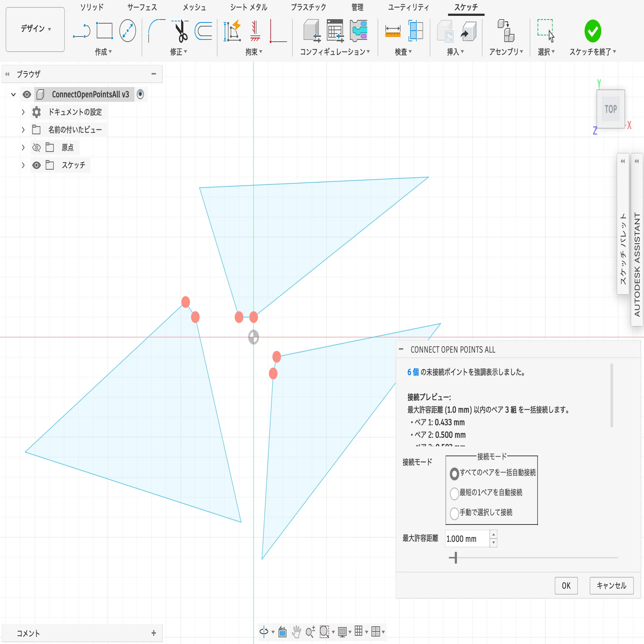The width and height of the screenshot is (644, 644).
Task: Click the configuration rules icon
Action: tap(359, 31)
